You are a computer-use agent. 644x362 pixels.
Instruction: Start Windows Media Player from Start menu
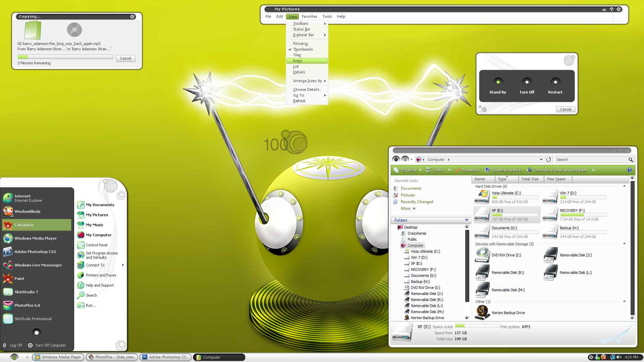point(37,238)
